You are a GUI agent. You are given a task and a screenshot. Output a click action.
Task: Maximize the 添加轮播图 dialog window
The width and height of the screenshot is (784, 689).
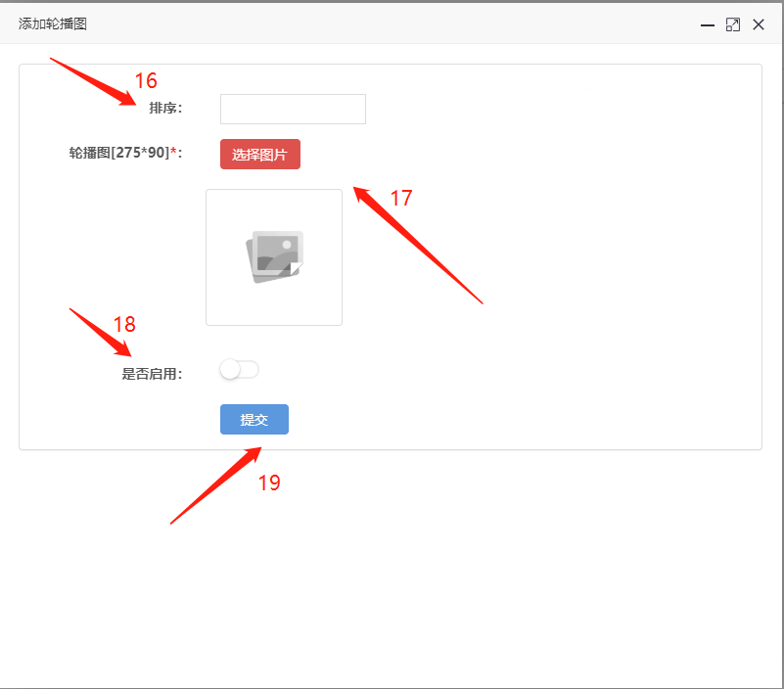click(732, 24)
